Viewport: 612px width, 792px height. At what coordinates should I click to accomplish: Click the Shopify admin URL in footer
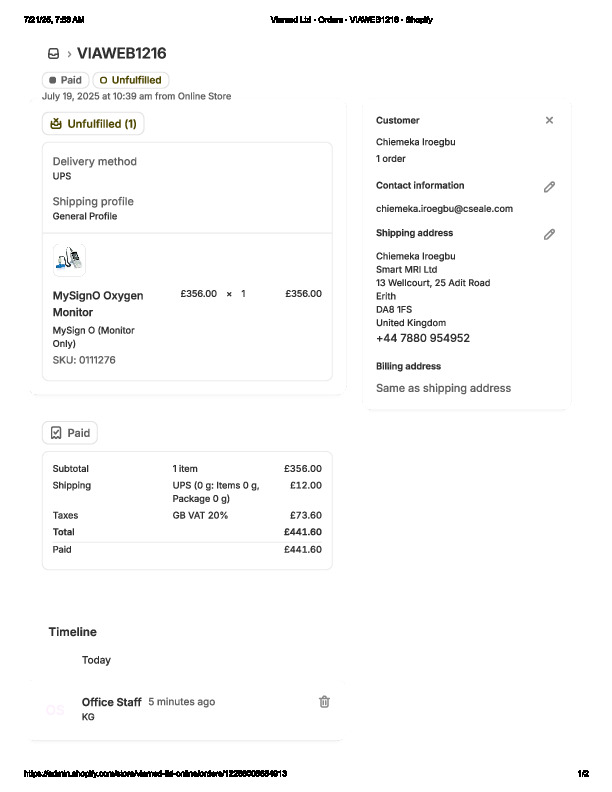click(155, 774)
